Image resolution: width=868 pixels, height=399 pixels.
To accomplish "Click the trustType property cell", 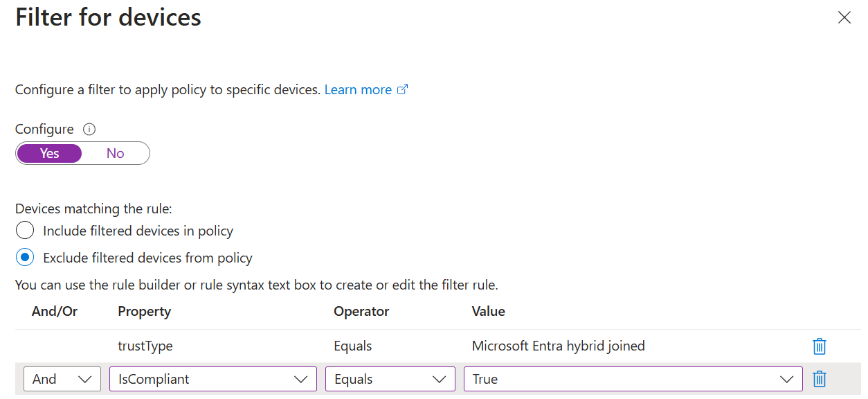I will (144, 346).
